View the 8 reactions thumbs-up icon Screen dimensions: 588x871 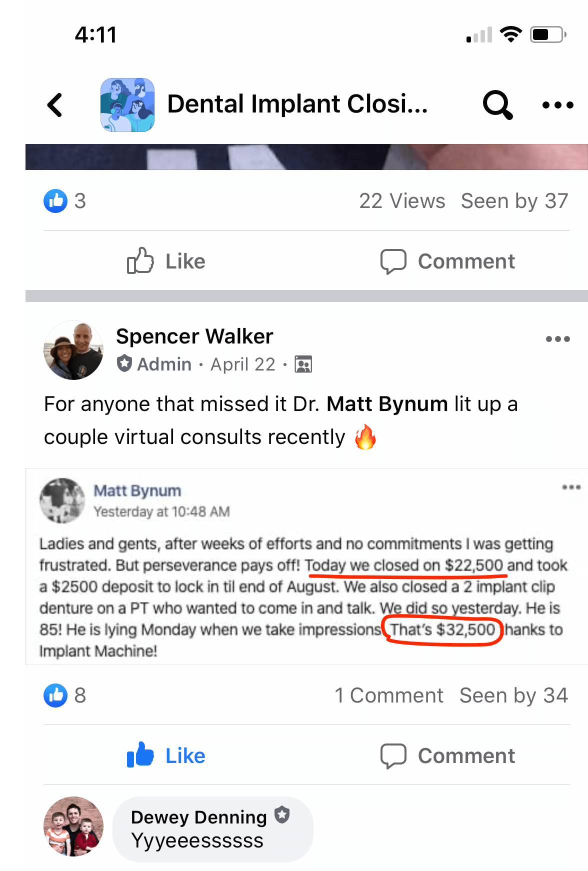click(x=55, y=695)
